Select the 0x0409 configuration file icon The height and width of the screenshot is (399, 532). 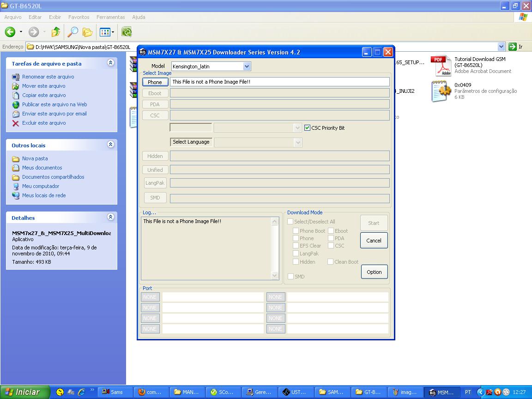441,91
